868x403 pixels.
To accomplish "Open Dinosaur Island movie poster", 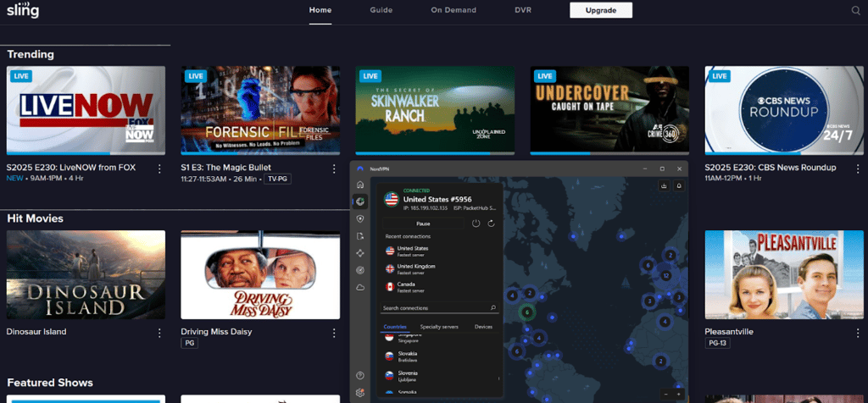I will pyautogui.click(x=86, y=275).
